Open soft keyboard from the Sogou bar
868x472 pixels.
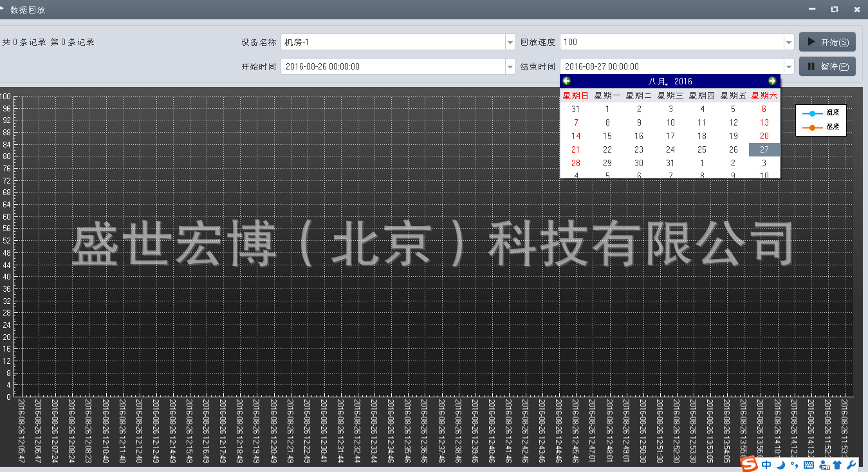point(809,464)
